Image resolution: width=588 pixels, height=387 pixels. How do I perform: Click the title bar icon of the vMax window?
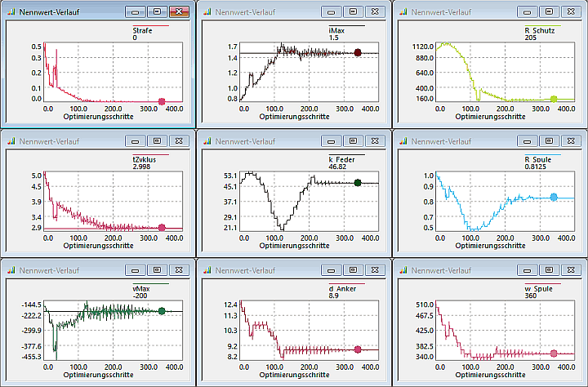(11, 269)
